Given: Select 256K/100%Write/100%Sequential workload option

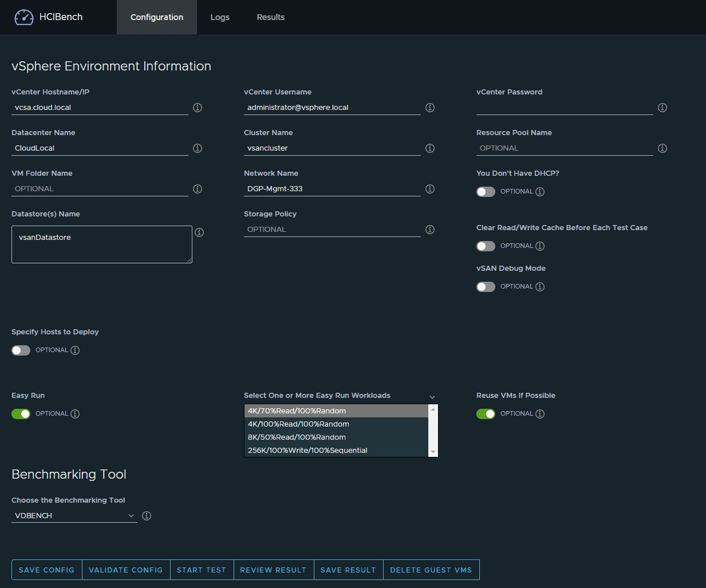Looking at the screenshot, I should [307, 451].
